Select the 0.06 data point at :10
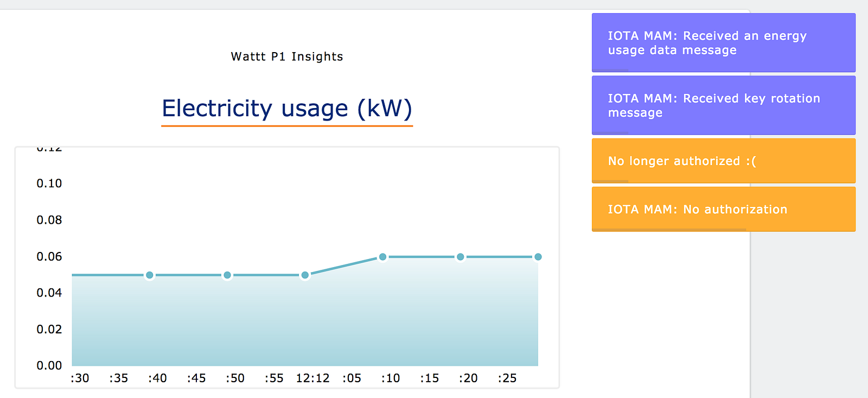The width and height of the screenshot is (868, 398). coord(382,257)
